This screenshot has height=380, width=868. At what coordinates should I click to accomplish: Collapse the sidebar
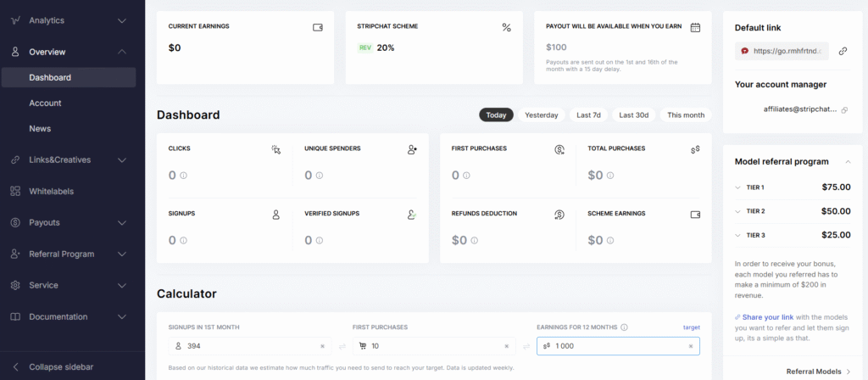pyautogui.click(x=61, y=367)
